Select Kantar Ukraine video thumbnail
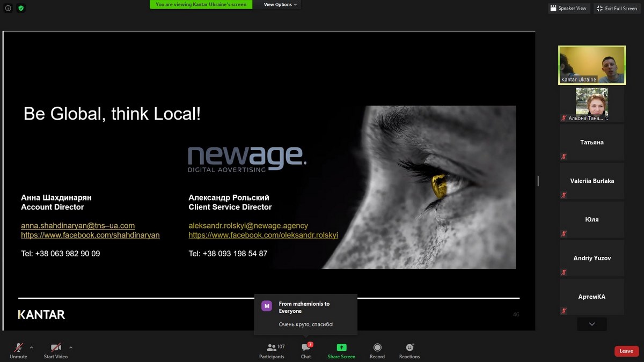 pyautogui.click(x=592, y=65)
